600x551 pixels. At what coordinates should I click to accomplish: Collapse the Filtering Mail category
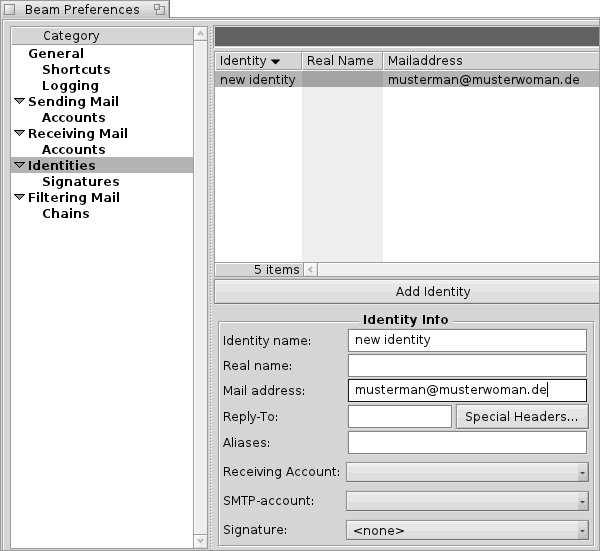(x=20, y=198)
